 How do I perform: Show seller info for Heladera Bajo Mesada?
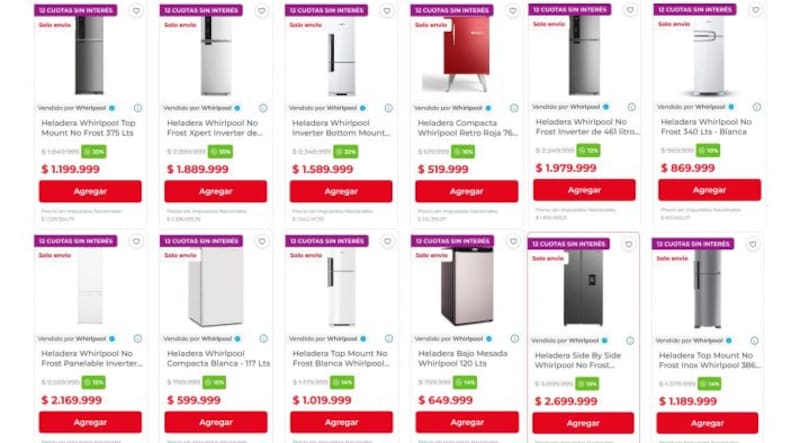coord(514,339)
